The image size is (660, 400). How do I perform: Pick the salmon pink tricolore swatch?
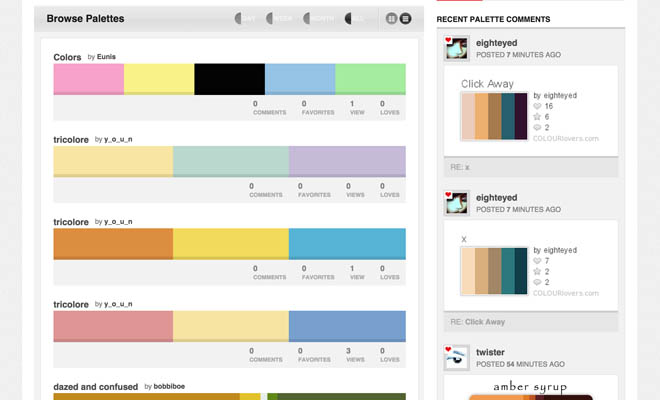click(x=113, y=326)
